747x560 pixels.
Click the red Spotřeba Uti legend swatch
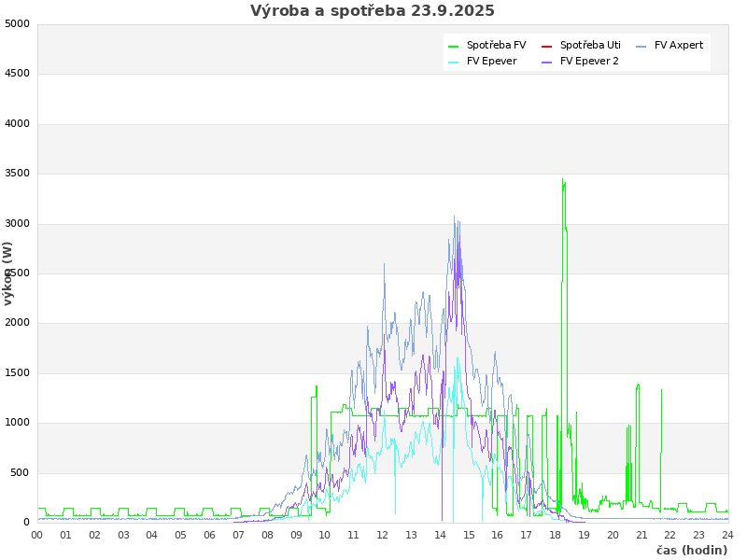pos(547,46)
